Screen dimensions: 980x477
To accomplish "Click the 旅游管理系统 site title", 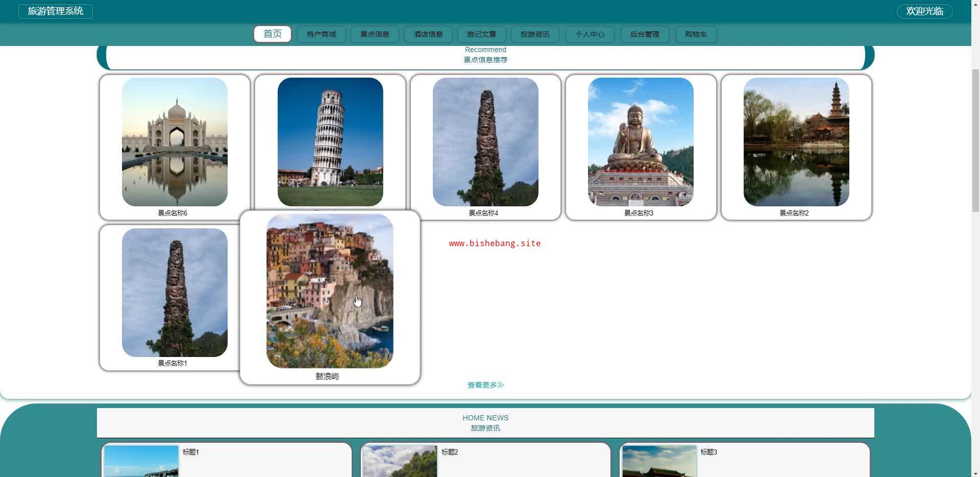I will 56,11.
